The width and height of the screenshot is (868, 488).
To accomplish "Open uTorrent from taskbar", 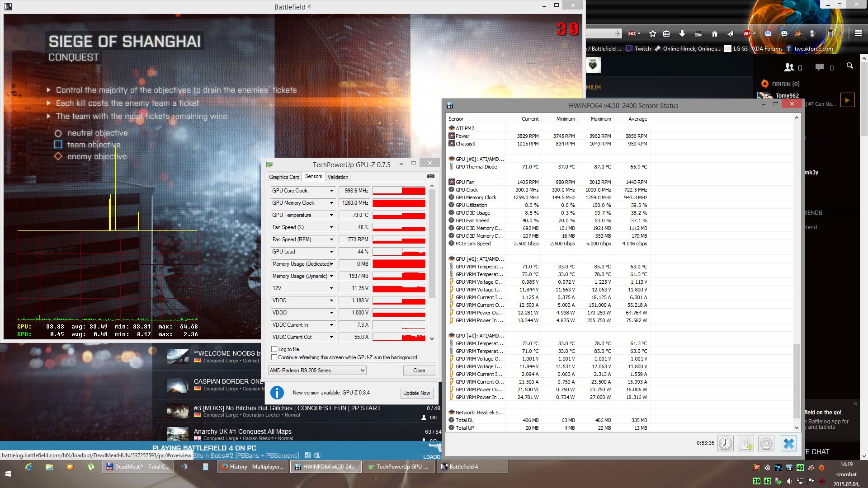I will pyautogui.click(x=91, y=467).
